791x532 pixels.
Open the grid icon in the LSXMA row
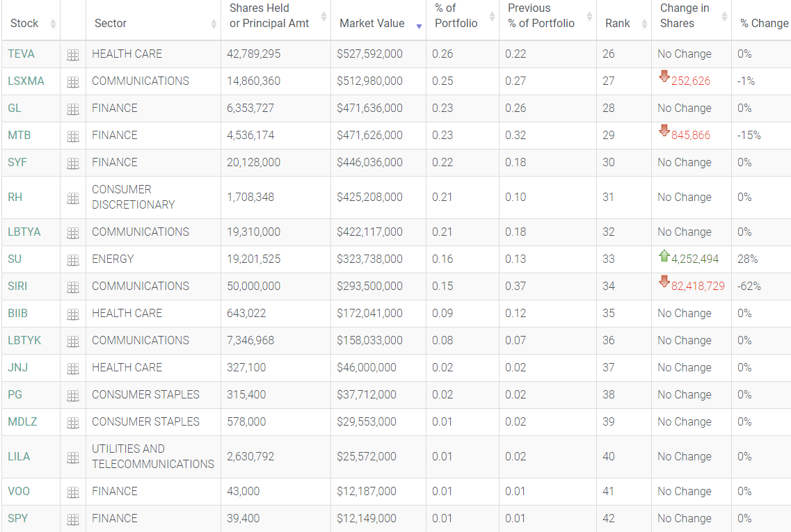click(73, 82)
